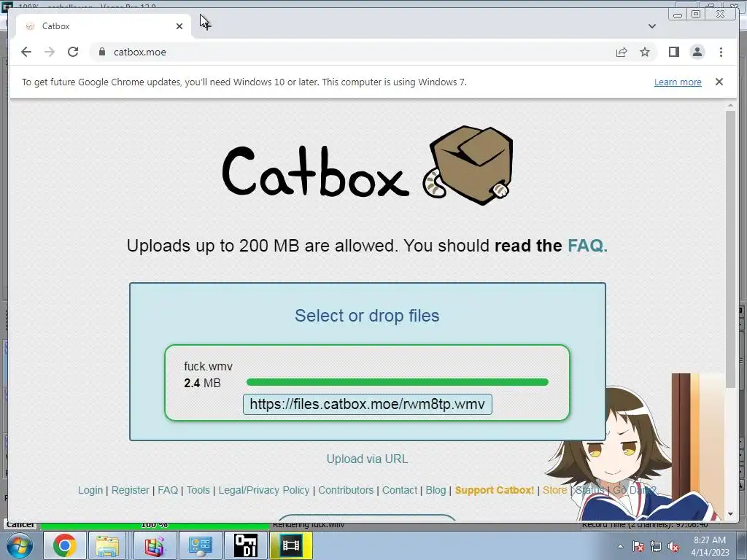Screen dimensions: 747x560
Task: Click the network tray icon
Action: coord(656,546)
